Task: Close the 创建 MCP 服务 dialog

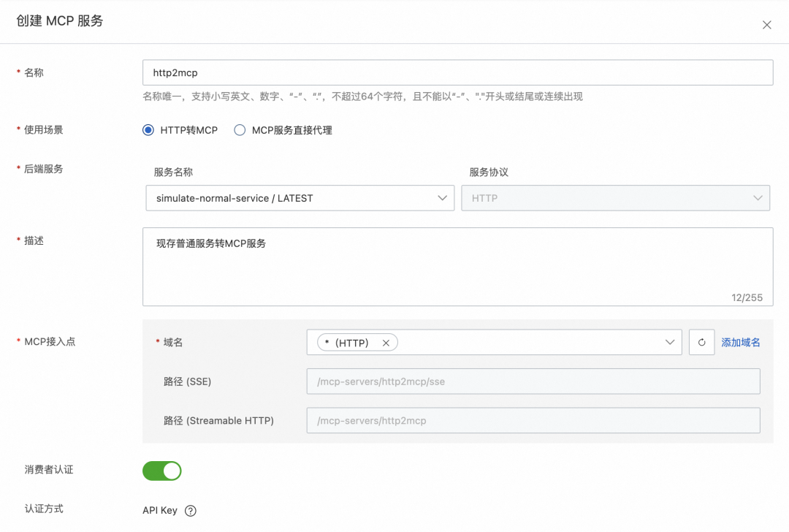Action: click(766, 25)
